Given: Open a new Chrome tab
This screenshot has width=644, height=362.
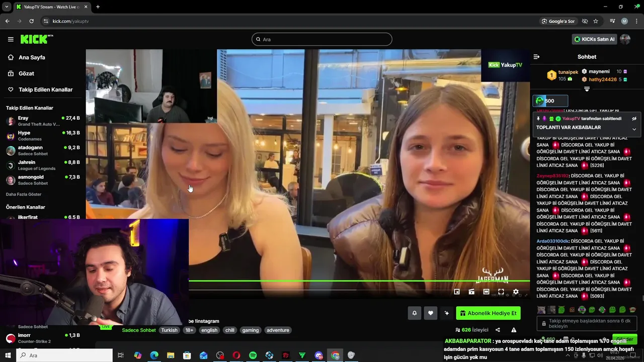Looking at the screenshot, I should pyautogui.click(x=98, y=7).
